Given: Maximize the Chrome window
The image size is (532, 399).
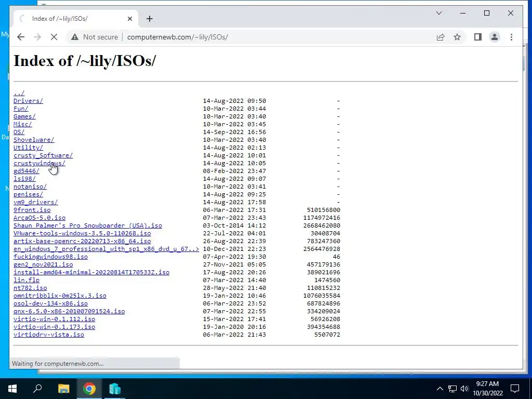Looking at the screenshot, I should 487,13.
